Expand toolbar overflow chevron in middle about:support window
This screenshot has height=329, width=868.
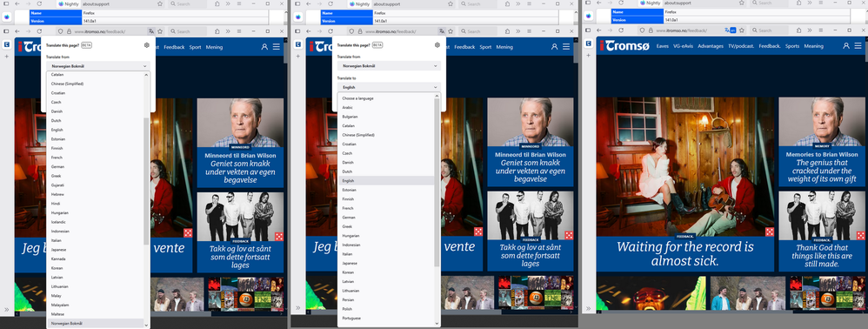click(518, 3)
